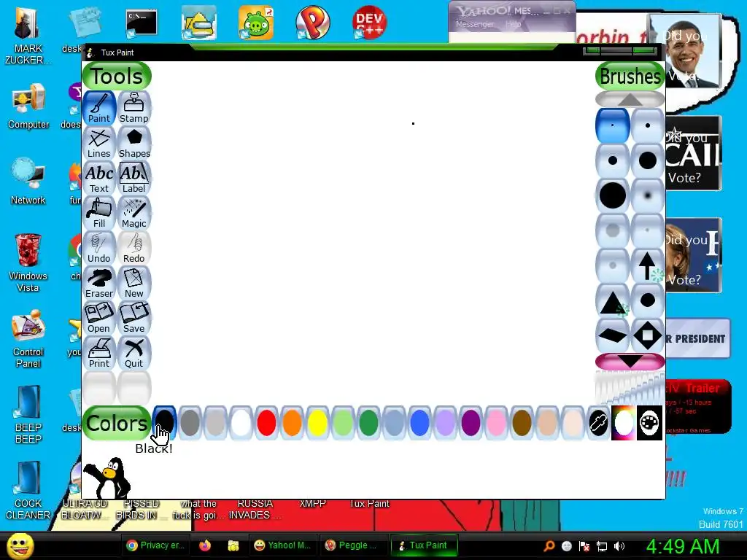Open the command prompt desktop shortcut
The width and height of the screenshot is (747, 560).
141,23
